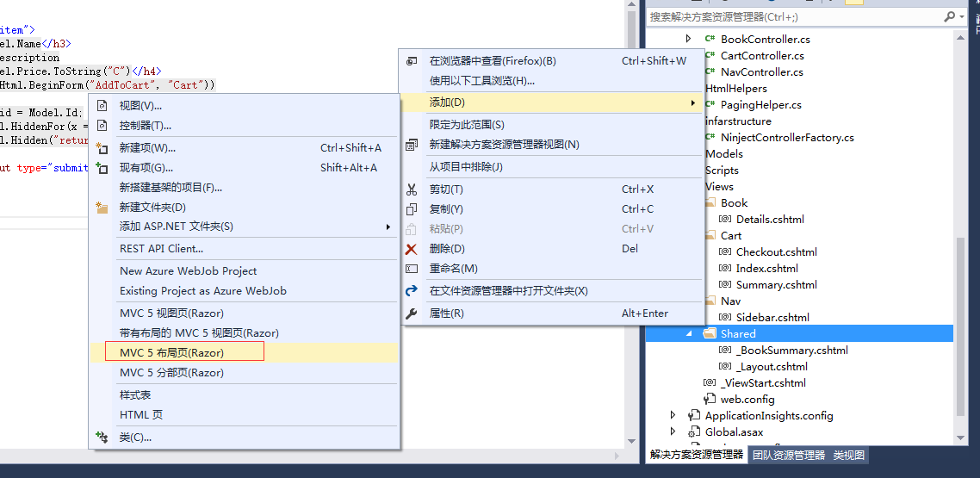Click the search magnifier icon in Solution Explorer
The height and width of the screenshot is (478, 980).
click(949, 17)
